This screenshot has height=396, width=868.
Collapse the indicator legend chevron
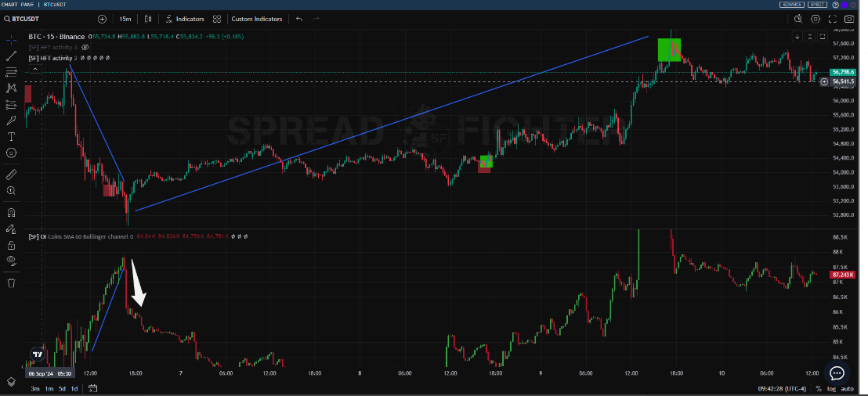tap(35, 69)
